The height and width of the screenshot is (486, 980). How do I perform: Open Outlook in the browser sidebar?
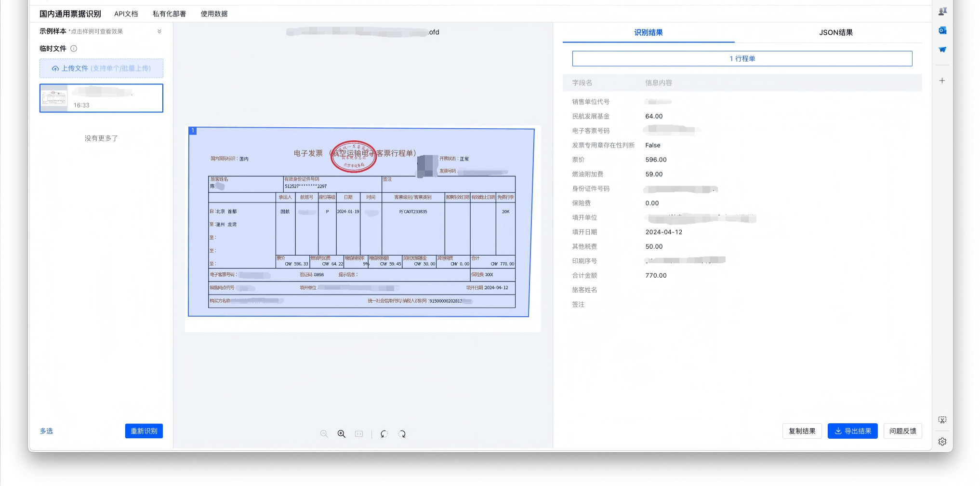[x=942, y=30]
